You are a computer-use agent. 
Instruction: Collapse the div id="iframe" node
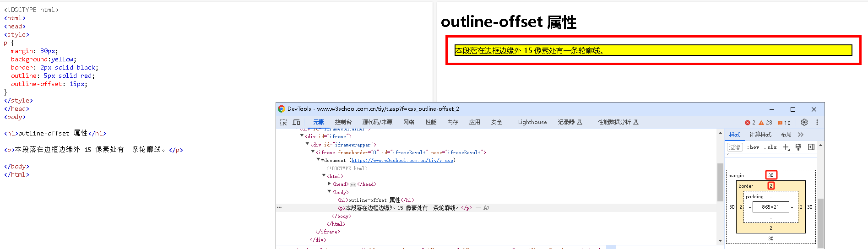[302, 136]
